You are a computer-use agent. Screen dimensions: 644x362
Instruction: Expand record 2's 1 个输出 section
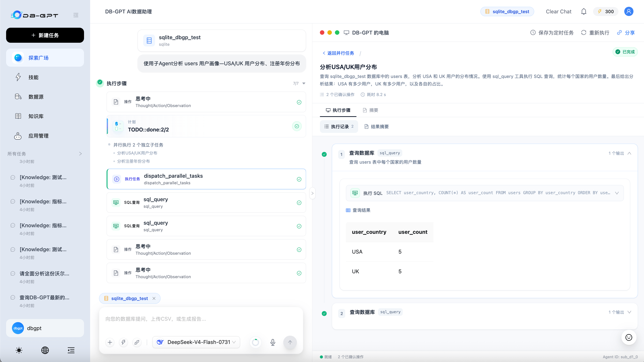click(620, 312)
